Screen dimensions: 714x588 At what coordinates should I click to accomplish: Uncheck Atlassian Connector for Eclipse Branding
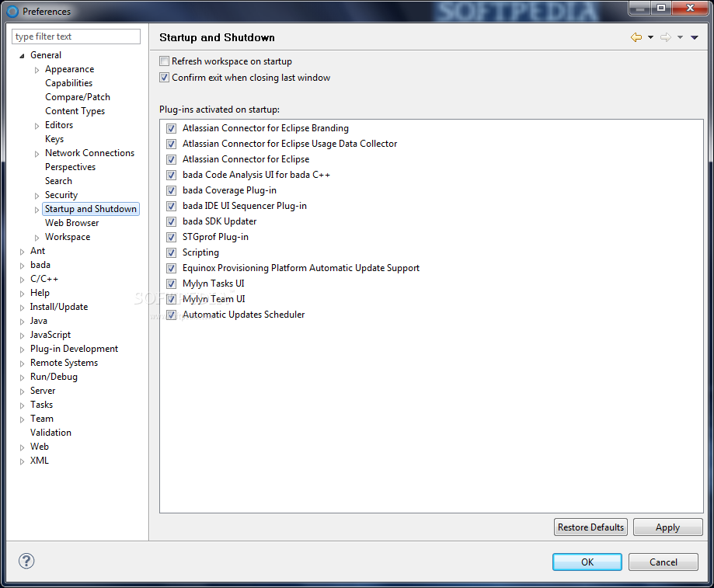pos(171,128)
